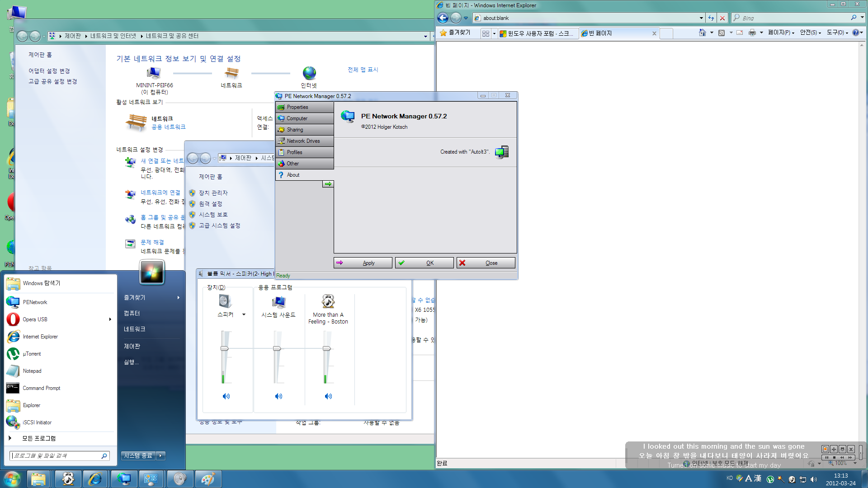
Task: Click the System Sounds icon in mixer
Action: pyautogui.click(x=279, y=301)
